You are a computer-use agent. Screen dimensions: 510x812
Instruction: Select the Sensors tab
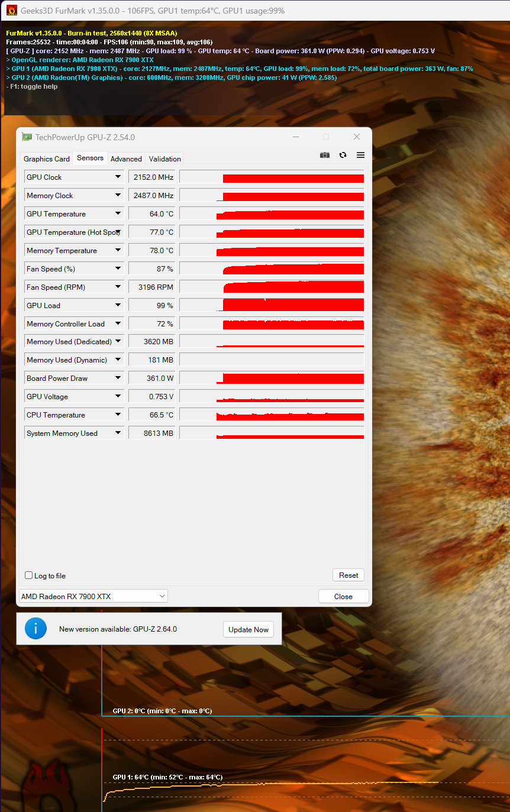coord(90,158)
